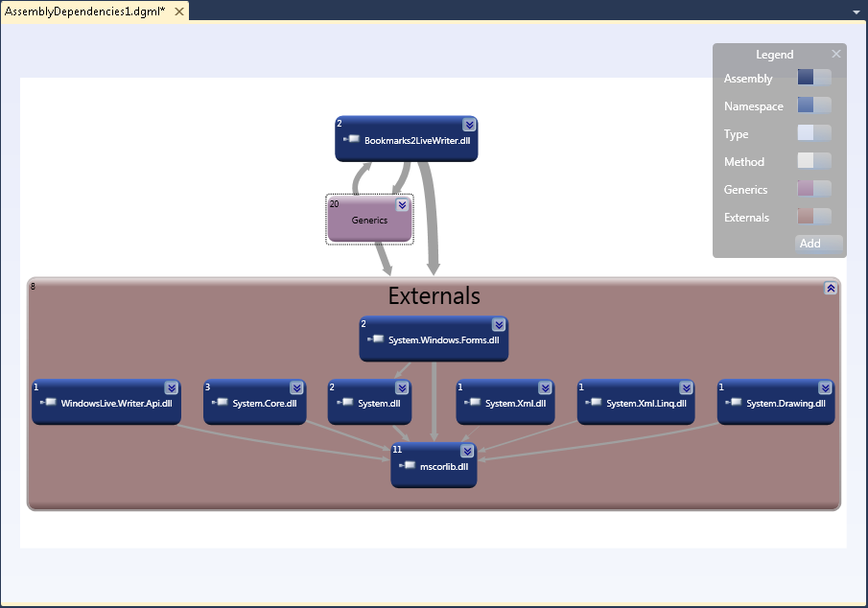Expand the Bookmarks2LiveWriter.dll node chevron
The width and height of the screenshot is (868, 608).
pyautogui.click(x=468, y=124)
